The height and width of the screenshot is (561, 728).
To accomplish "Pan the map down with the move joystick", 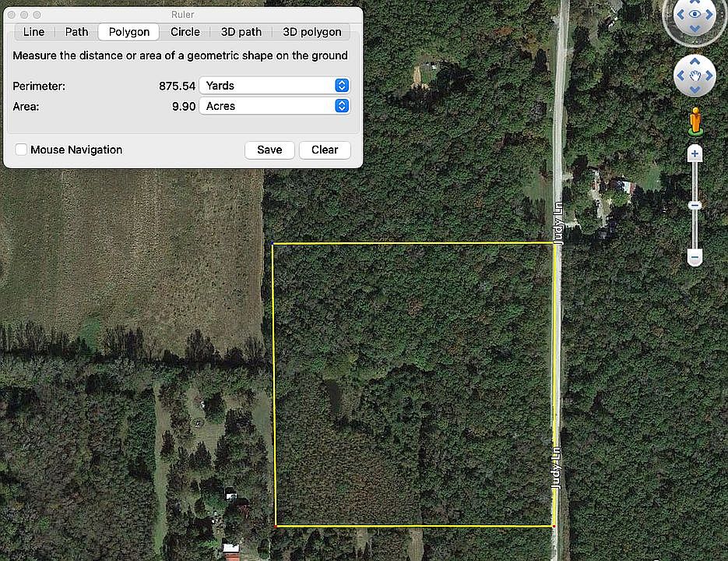I will [695, 90].
